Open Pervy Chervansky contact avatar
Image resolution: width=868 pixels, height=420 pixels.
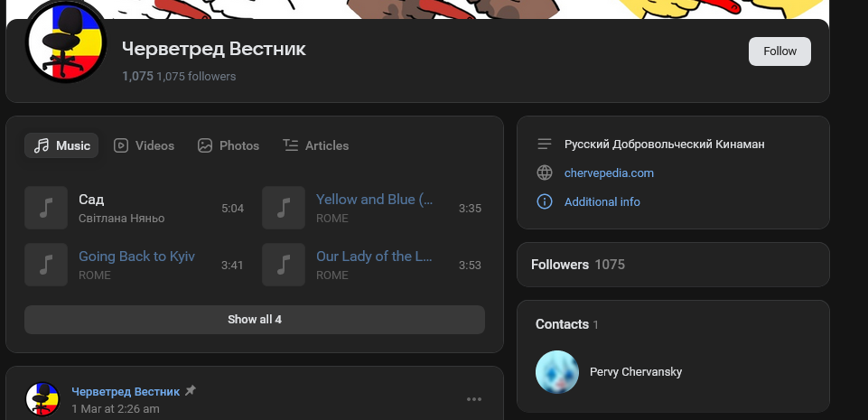(557, 372)
